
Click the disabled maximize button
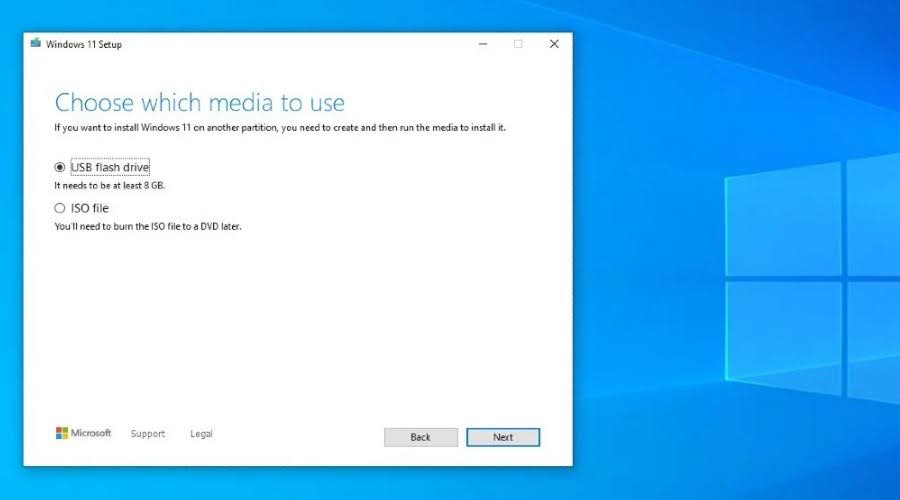point(518,44)
